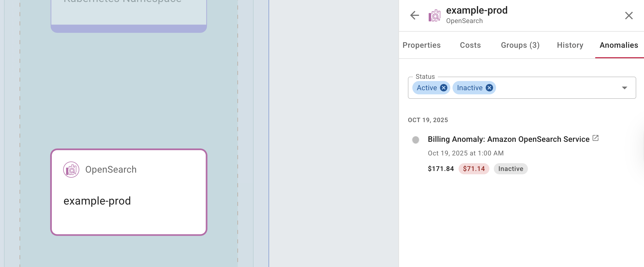Image resolution: width=644 pixels, height=267 pixels.
Task: Close the example-prod details panel
Action: 629,16
